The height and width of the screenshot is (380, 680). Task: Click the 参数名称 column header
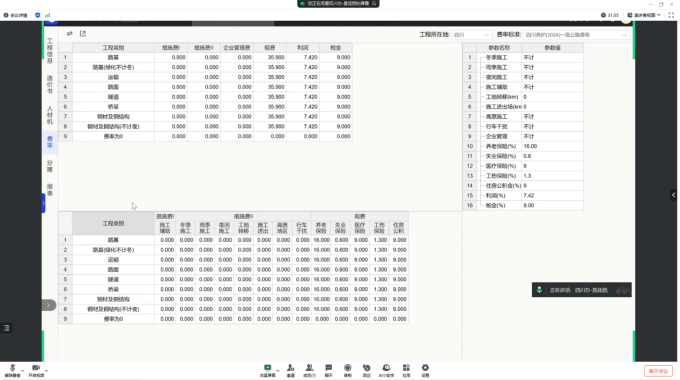[x=499, y=48]
